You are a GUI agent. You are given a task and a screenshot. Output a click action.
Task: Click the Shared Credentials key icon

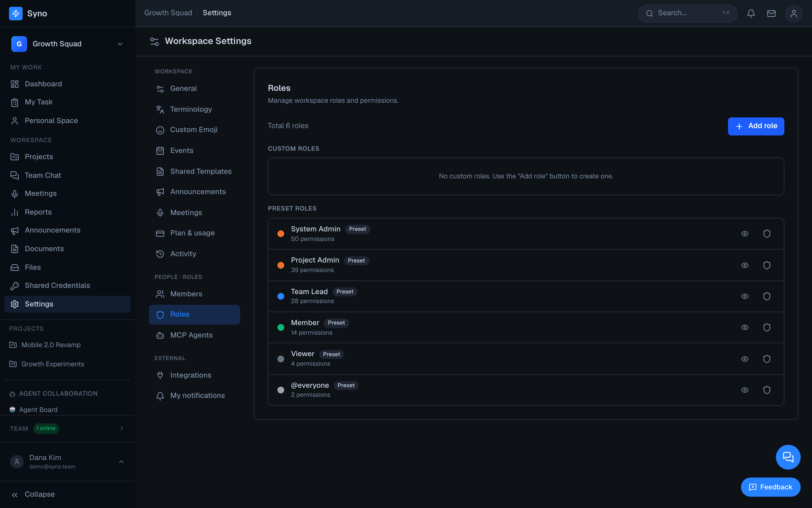point(14,286)
